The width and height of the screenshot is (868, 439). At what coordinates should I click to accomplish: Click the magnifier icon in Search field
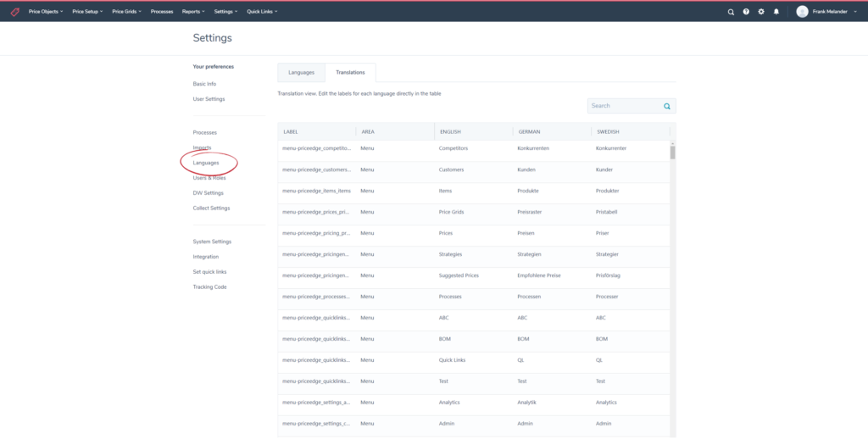click(x=667, y=106)
